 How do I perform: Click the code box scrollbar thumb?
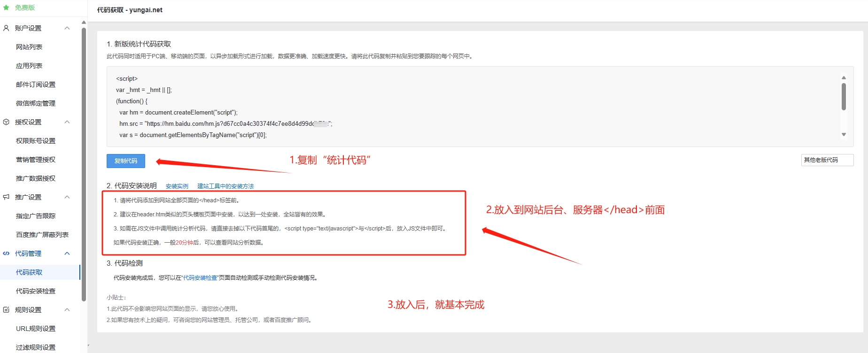pyautogui.click(x=844, y=97)
